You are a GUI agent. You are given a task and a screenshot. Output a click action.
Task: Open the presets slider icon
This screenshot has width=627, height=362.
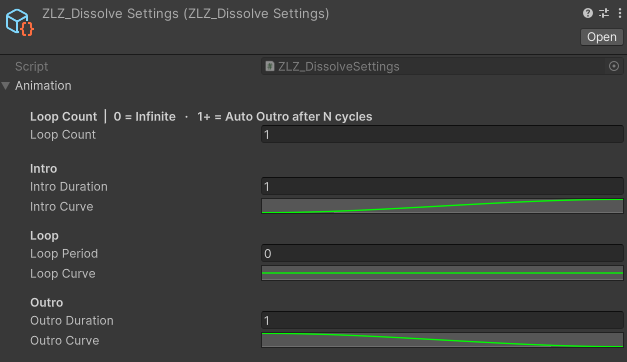click(604, 13)
